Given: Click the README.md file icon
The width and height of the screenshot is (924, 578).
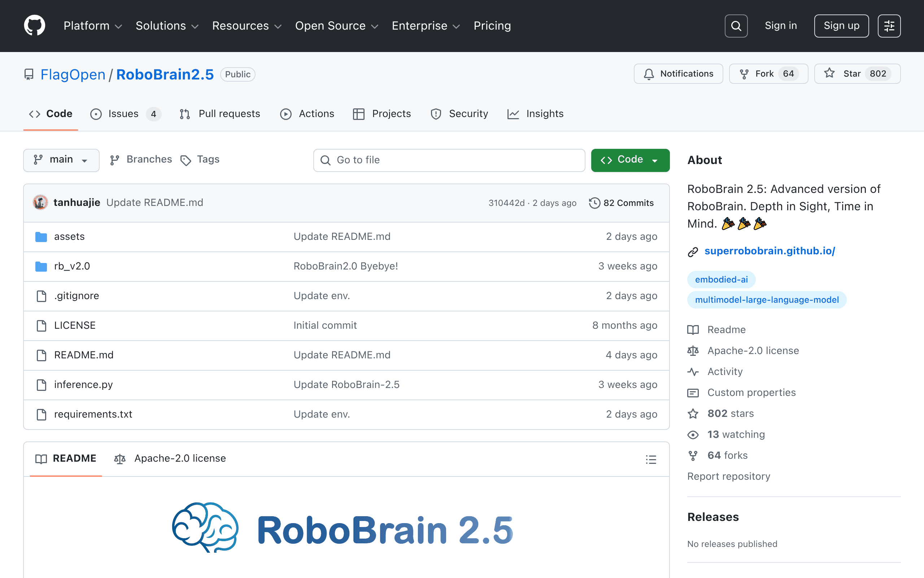Looking at the screenshot, I should point(41,355).
